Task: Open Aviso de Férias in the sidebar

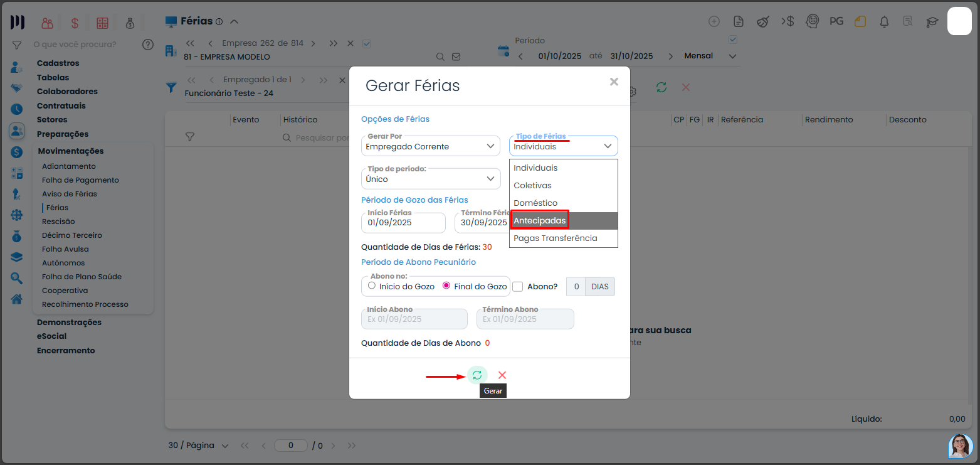Action: point(70,194)
